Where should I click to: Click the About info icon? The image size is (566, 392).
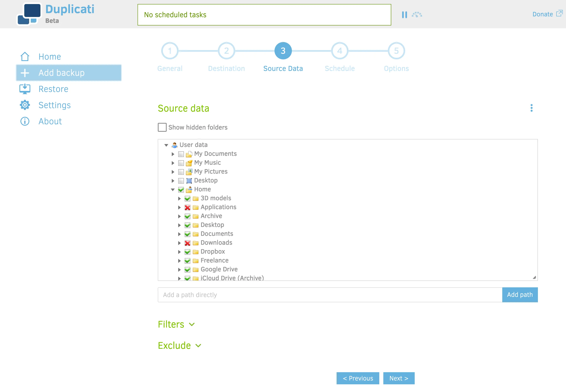25,121
